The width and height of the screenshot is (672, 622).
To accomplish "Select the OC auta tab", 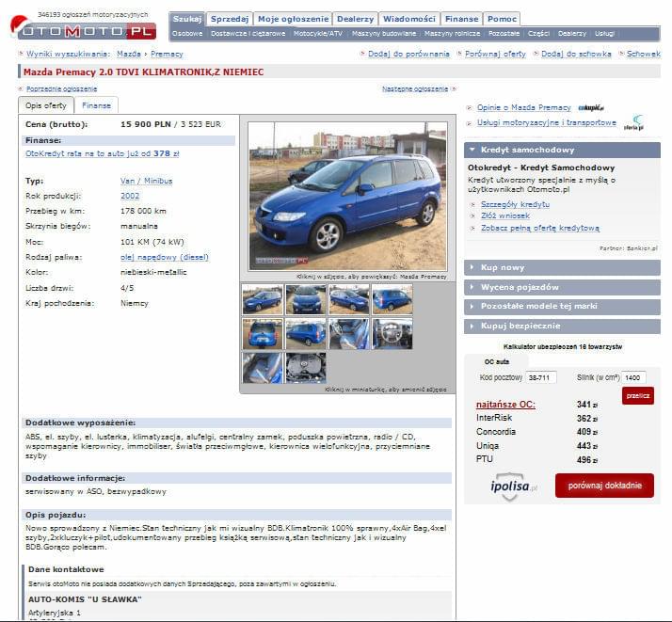I will click(497, 361).
